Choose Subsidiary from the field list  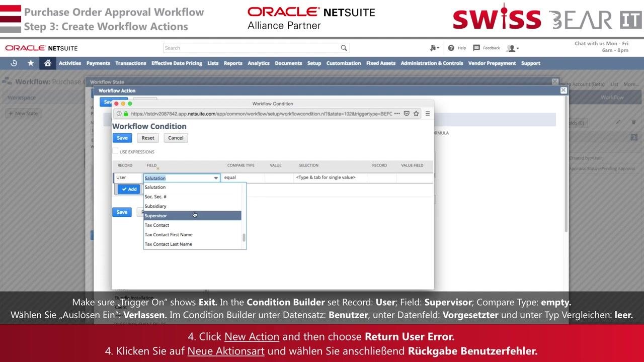pyautogui.click(x=193, y=206)
